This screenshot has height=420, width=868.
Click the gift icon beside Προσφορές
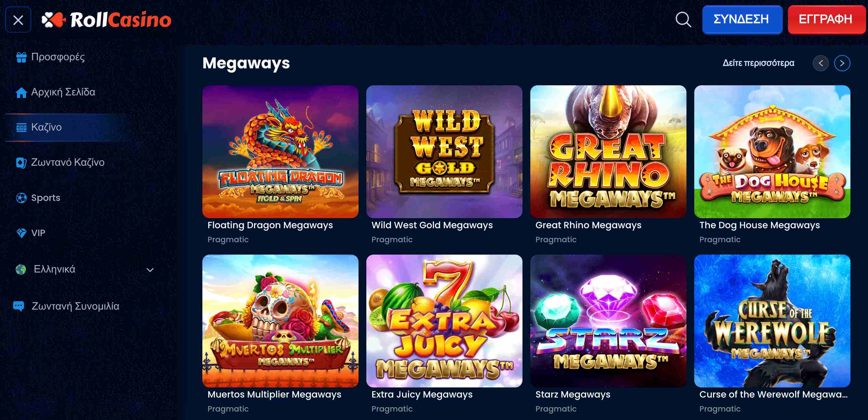[21, 57]
